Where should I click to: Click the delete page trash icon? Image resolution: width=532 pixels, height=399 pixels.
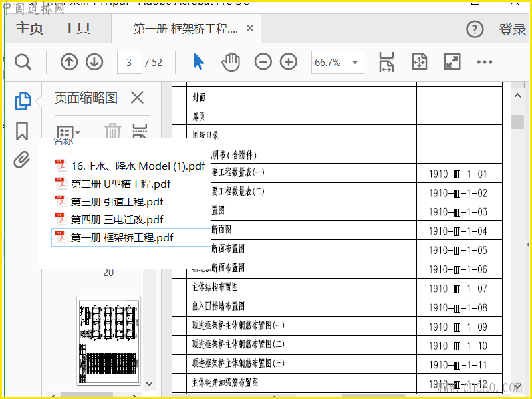pos(112,131)
